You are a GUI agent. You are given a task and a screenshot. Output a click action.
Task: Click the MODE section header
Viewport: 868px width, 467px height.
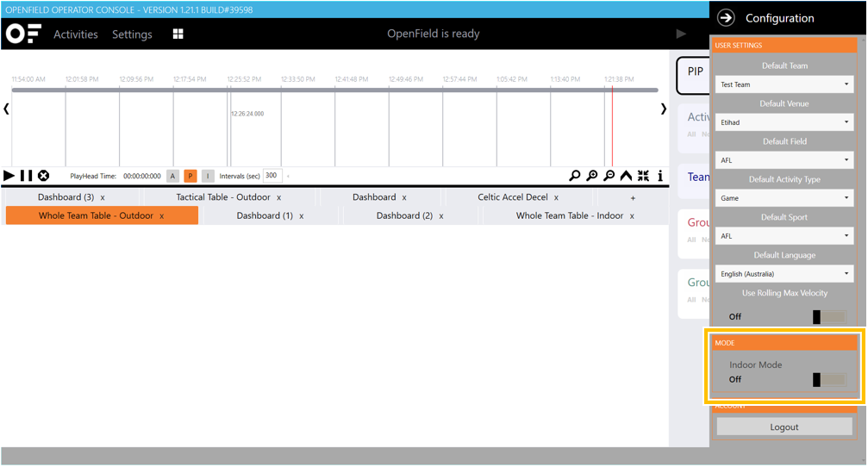(784, 343)
